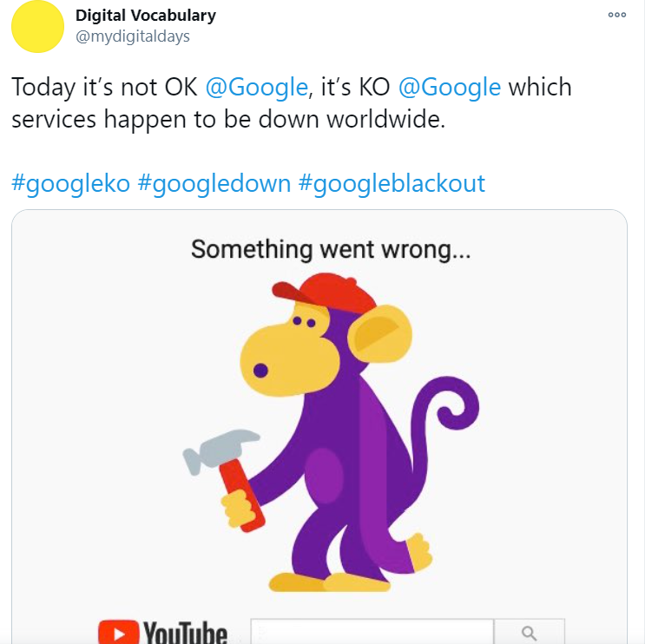Open the second @Google mention after 'KO'
Image resolution: width=645 pixels, height=644 pixels.
[x=450, y=87]
